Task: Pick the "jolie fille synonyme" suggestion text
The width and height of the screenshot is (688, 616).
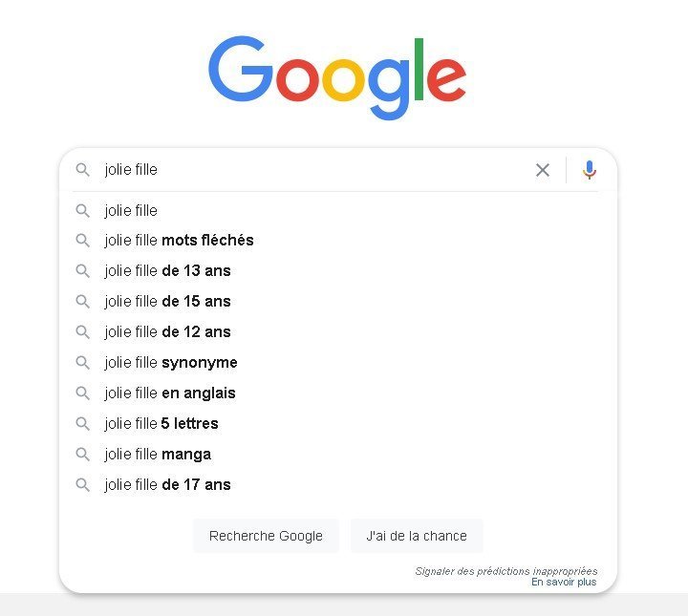Action: [171, 363]
